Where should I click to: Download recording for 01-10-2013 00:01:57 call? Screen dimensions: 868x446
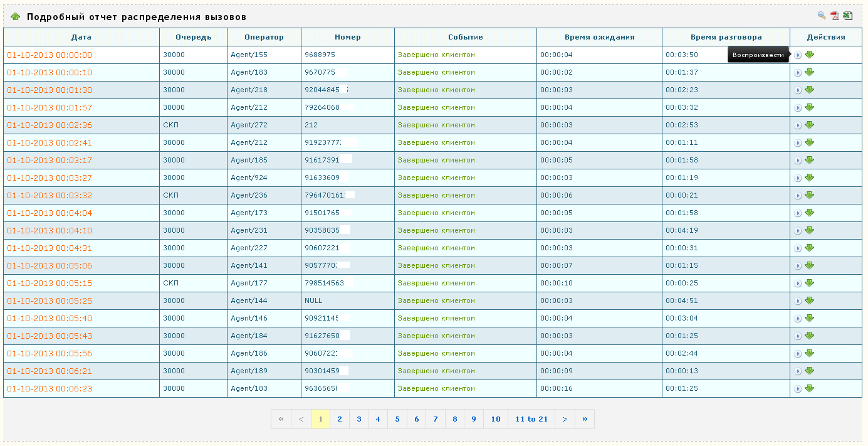click(809, 107)
